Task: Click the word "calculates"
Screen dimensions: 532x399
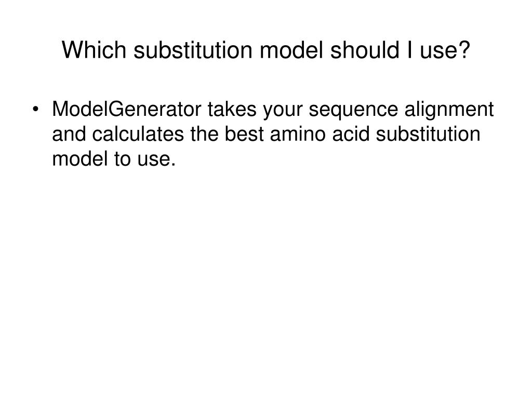Action: click(138, 134)
